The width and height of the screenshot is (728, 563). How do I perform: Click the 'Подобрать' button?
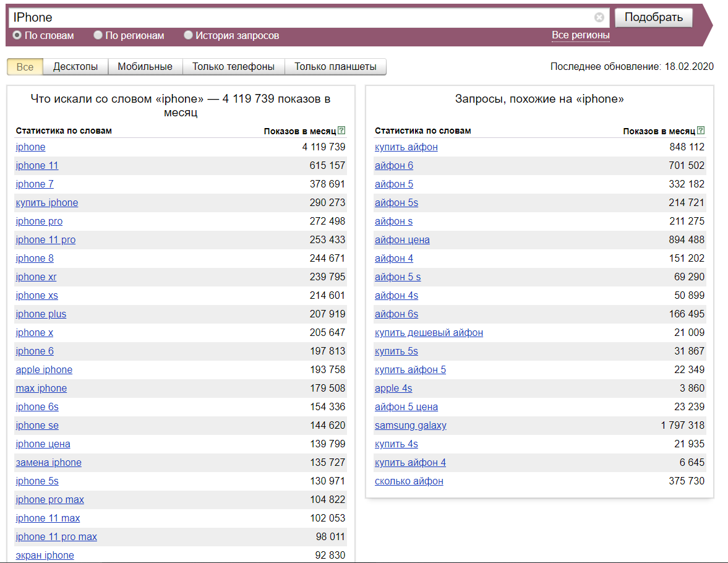click(653, 17)
